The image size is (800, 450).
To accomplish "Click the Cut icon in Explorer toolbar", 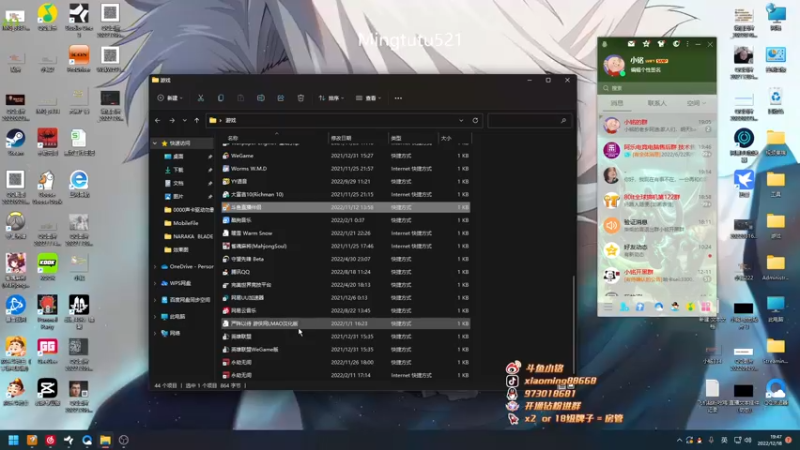I will click(x=201, y=98).
